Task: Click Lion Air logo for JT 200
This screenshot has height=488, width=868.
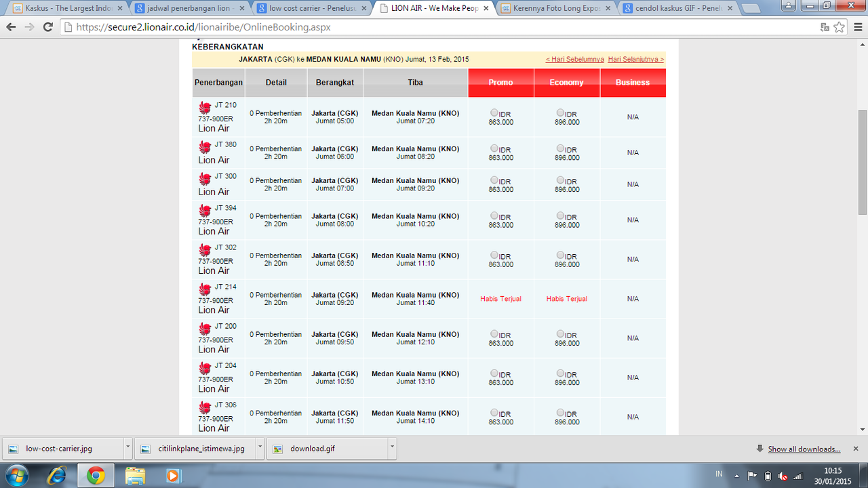Action: [x=205, y=328]
